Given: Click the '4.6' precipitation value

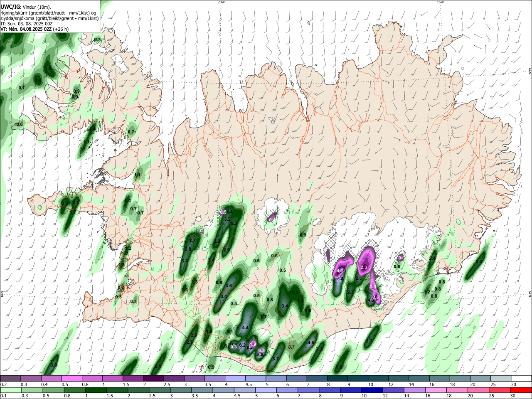Looking at the screenshot, I should pos(371,300).
